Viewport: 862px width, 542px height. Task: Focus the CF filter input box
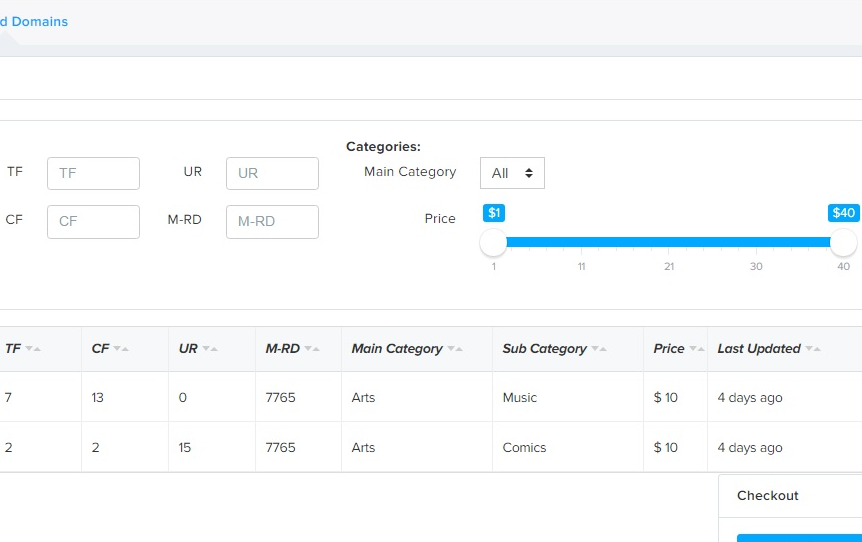[93, 222]
